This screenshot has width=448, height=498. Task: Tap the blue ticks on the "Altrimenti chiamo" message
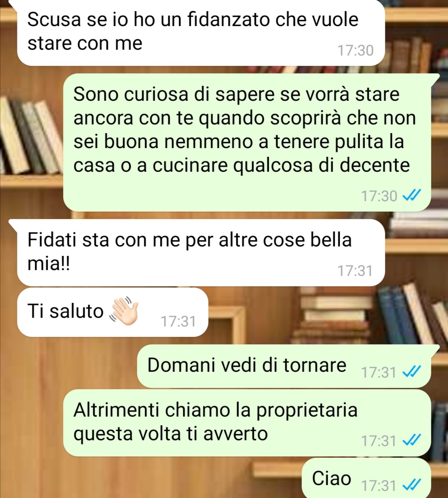412,440
